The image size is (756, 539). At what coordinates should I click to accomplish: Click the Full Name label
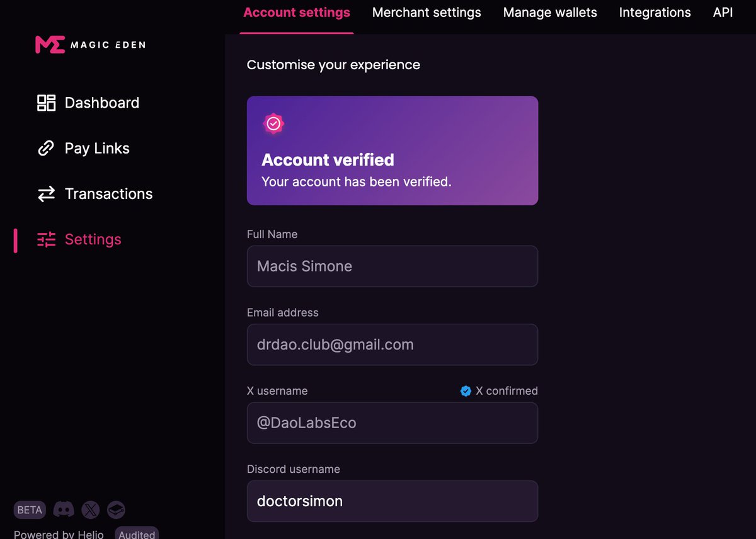272,234
